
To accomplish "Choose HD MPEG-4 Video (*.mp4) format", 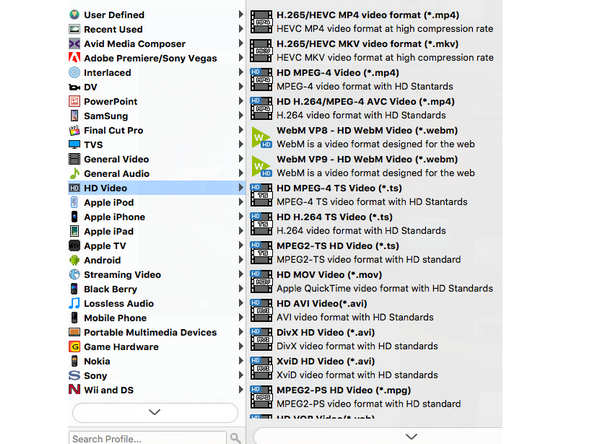I will pos(375,80).
